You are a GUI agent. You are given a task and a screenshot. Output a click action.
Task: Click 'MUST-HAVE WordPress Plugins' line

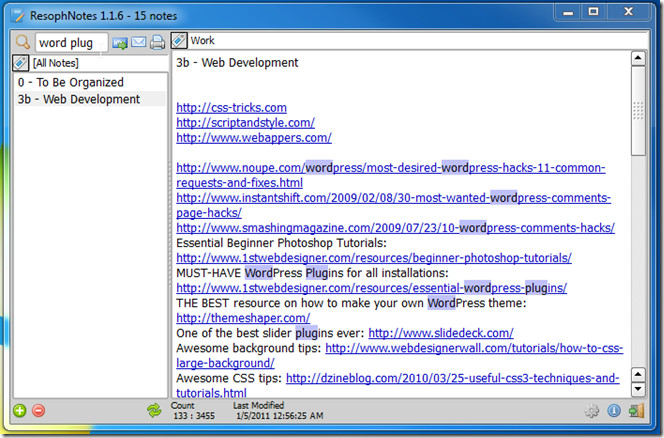312,273
